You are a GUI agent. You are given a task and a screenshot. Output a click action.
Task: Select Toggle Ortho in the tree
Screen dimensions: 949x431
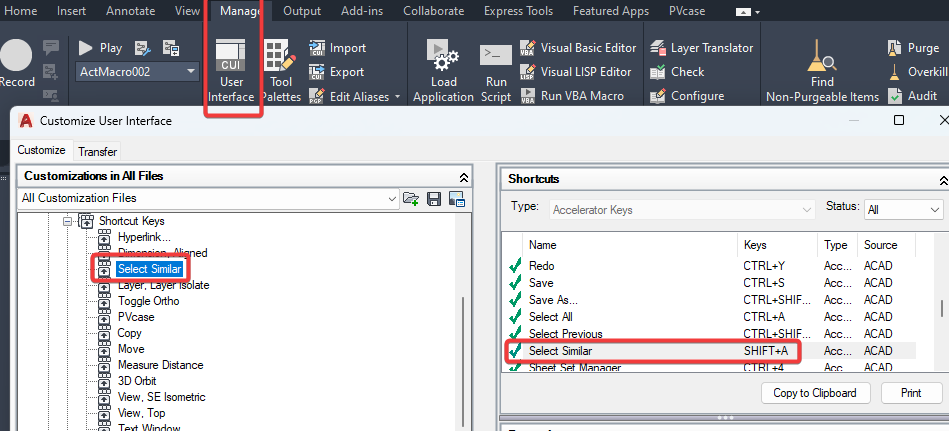click(x=148, y=301)
